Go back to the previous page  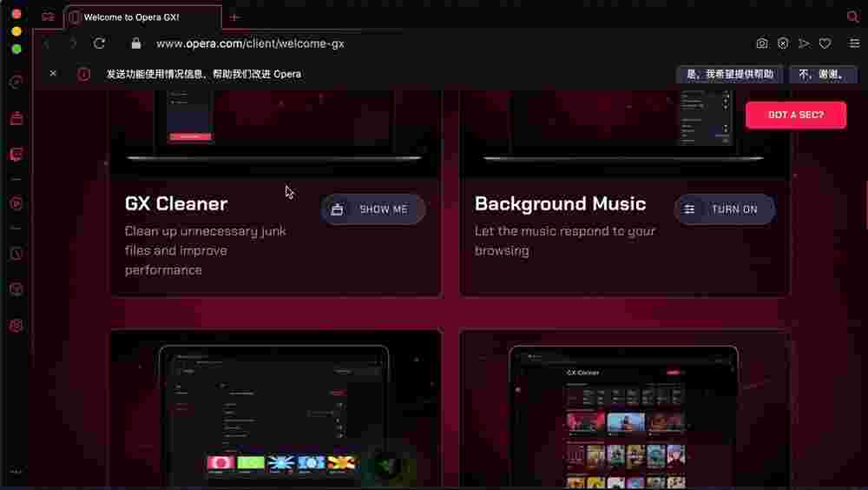pos(48,43)
